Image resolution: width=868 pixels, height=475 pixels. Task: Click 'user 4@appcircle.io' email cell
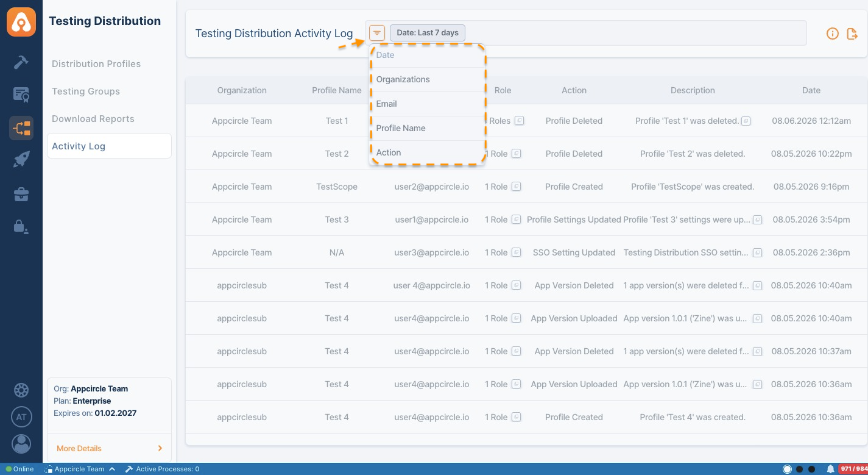tap(432, 285)
